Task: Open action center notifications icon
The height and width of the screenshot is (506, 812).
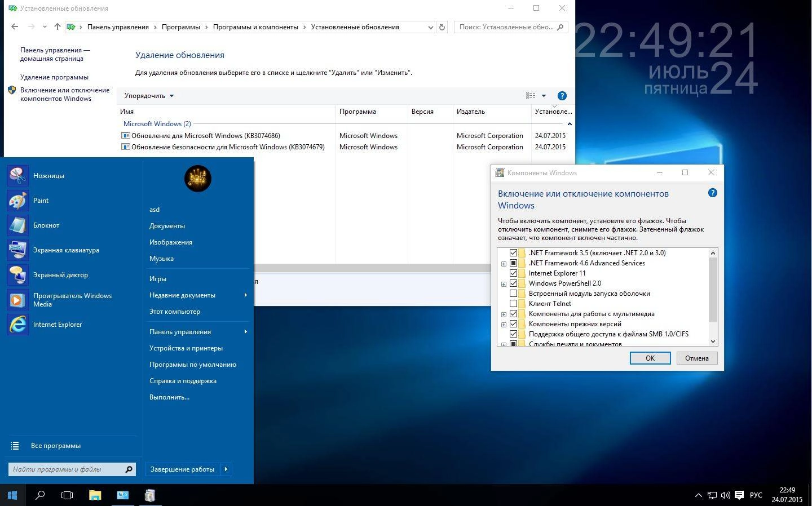Action: tap(739, 495)
